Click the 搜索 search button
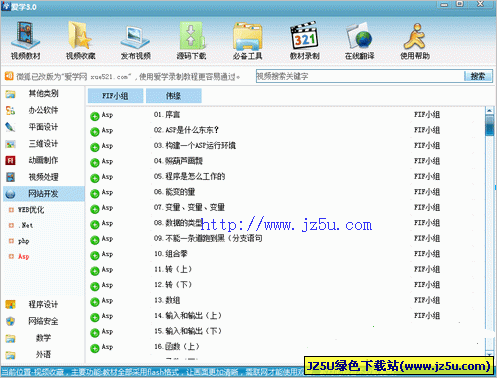Screen dimensions: 497x378 pyautogui.click(x=478, y=76)
